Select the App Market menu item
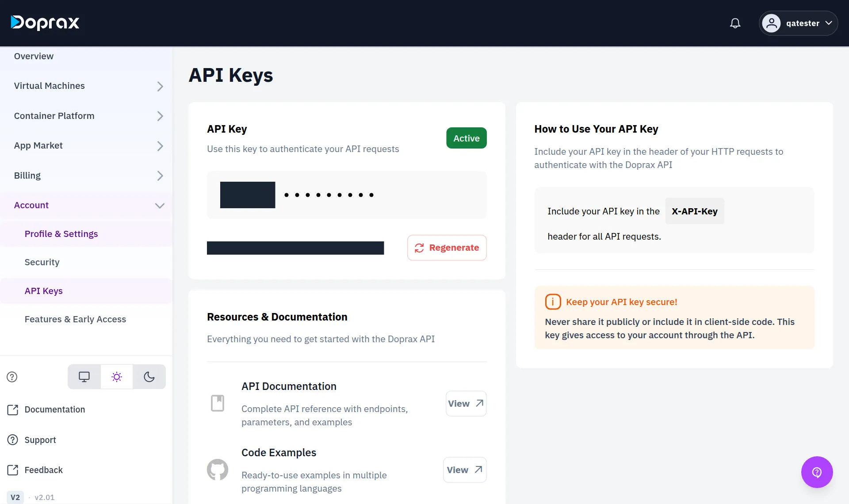This screenshot has height=504, width=849. click(x=38, y=145)
